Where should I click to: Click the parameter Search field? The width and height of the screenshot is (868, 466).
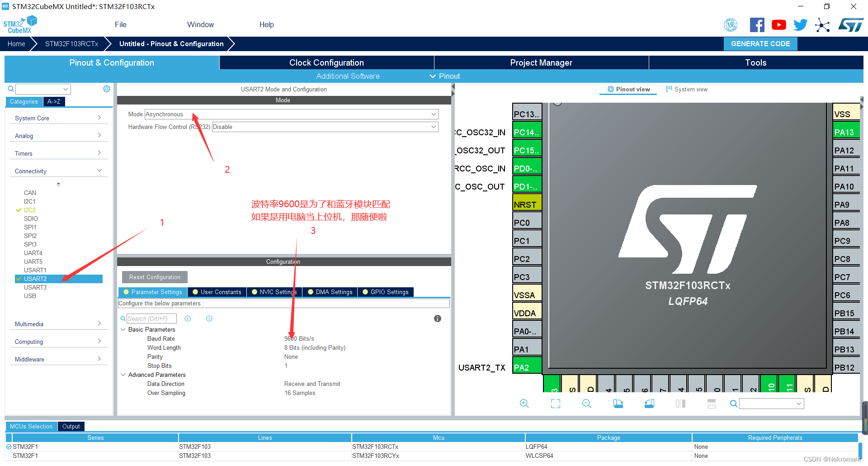151,319
